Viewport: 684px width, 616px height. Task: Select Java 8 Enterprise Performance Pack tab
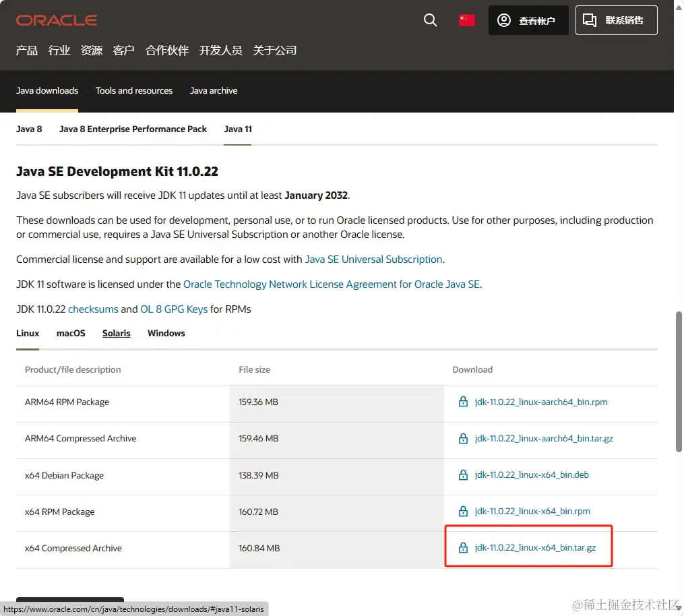(133, 129)
